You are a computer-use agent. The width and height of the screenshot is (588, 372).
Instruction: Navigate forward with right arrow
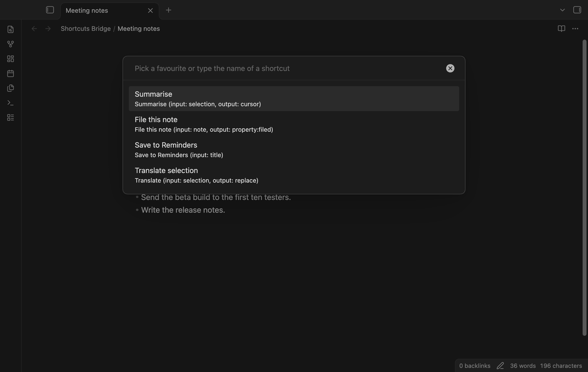tap(48, 28)
